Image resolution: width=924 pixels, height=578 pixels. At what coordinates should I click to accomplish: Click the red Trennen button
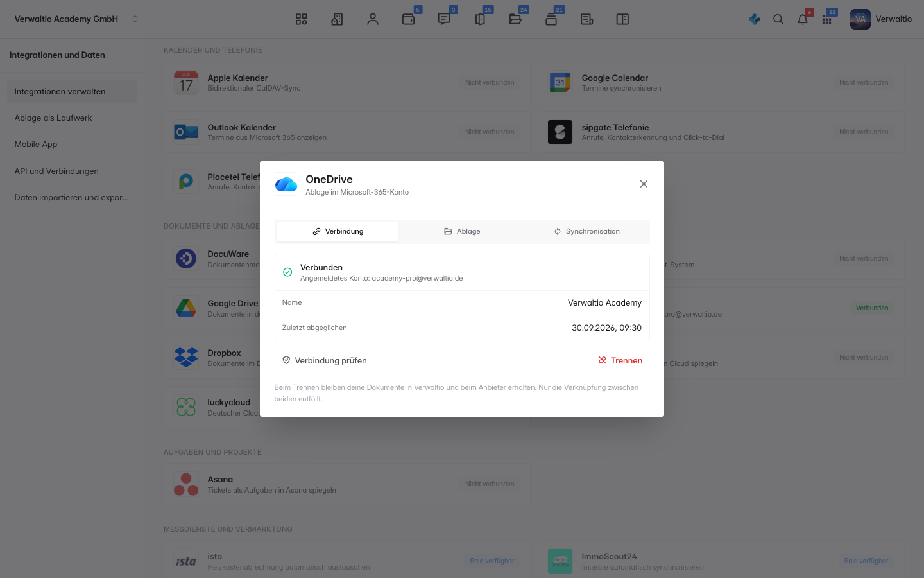coord(620,360)
